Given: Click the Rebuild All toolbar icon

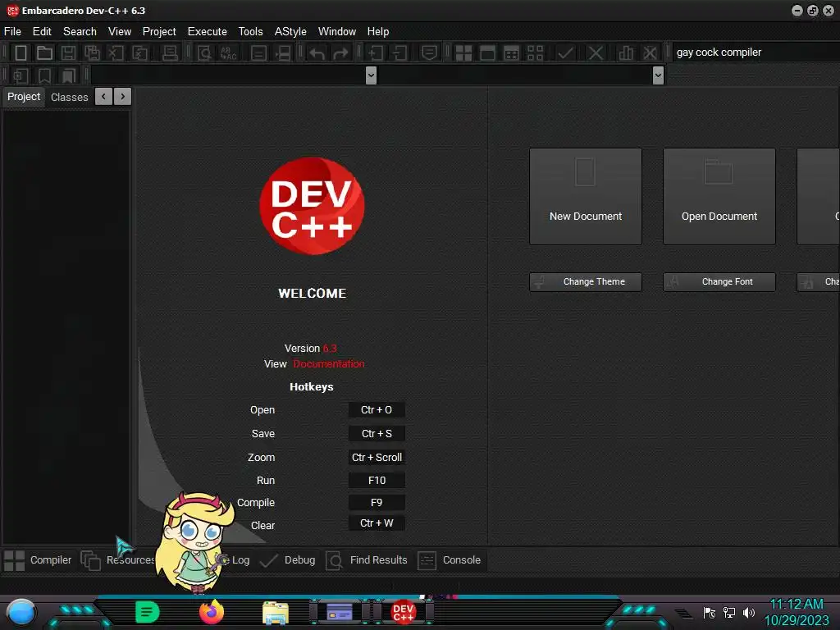Looking at the screenshot, I should pos(535,52).
